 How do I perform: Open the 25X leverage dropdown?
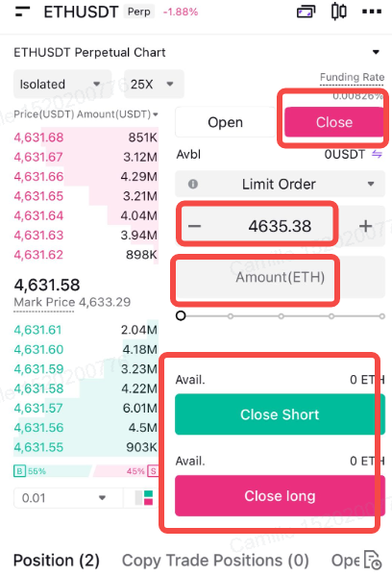point(154,84)
